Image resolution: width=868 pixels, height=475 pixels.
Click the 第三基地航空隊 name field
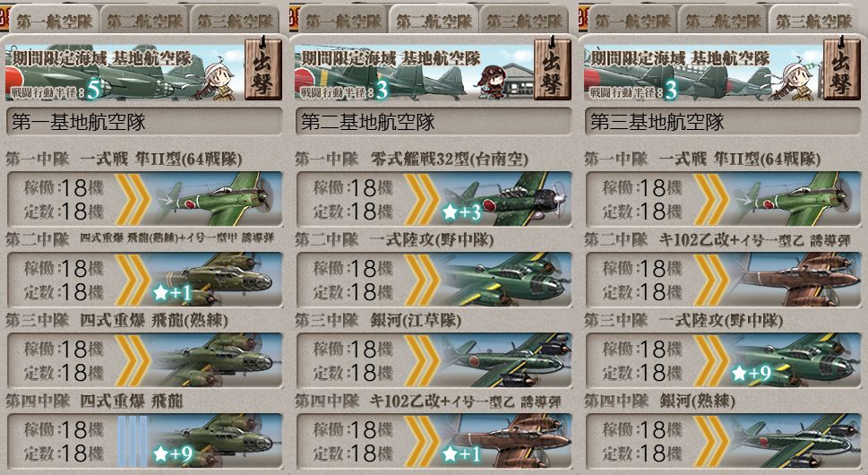723,122
